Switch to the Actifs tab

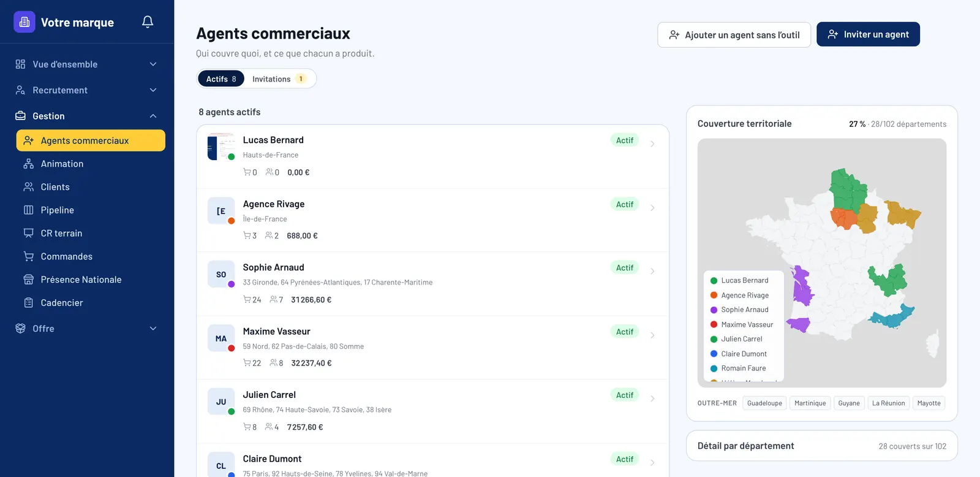tap(221, 78)
